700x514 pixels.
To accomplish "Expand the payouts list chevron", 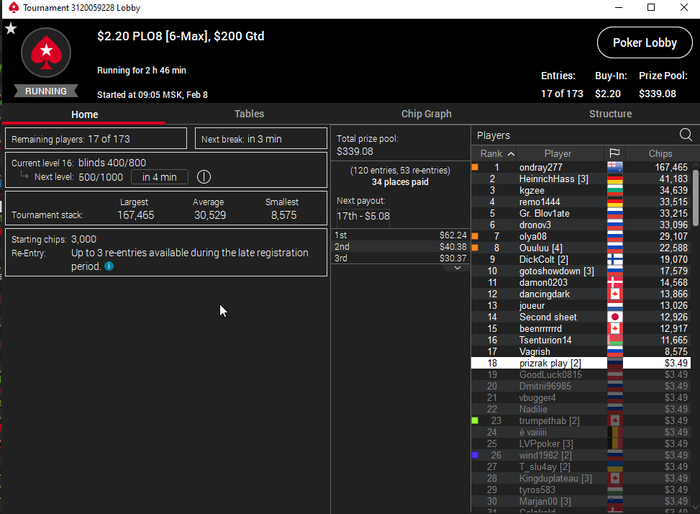I will (457, 268).
